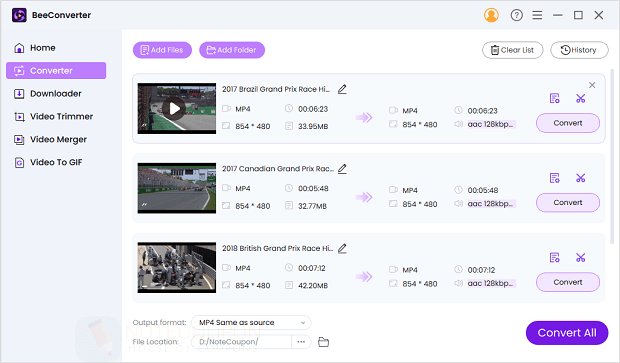The width and height of the screenshot is (620, 363).
Task: Open the user account profile icon
Action: click(x=491, y=15)
